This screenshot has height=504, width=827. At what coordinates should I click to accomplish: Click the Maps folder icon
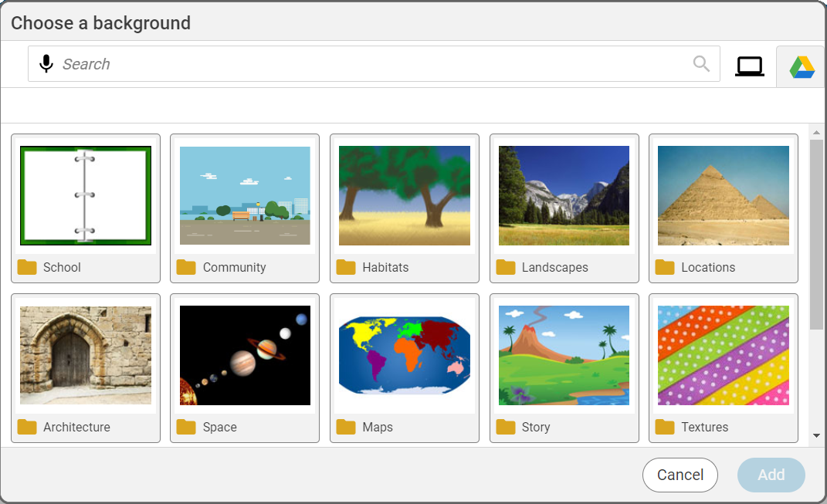pyautogui.click(x=345, y=427)
